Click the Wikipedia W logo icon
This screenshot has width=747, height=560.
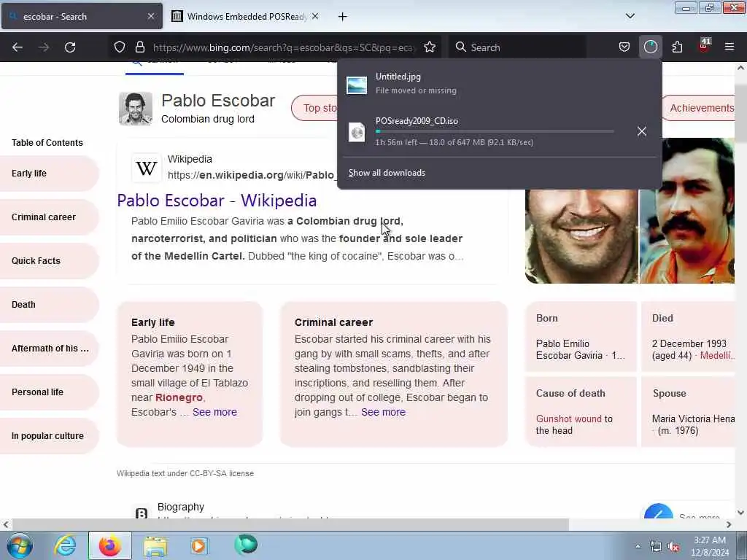coord(146,168)
